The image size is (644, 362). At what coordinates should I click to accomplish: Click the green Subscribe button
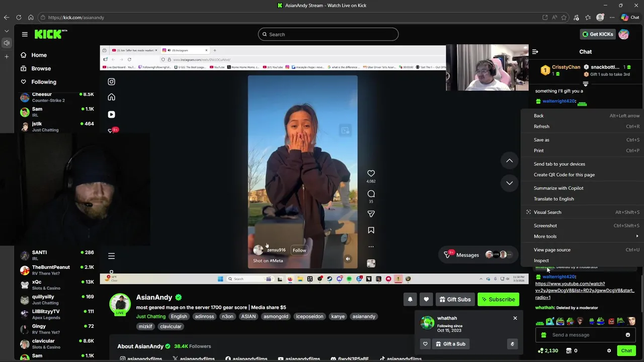point(498,299)
